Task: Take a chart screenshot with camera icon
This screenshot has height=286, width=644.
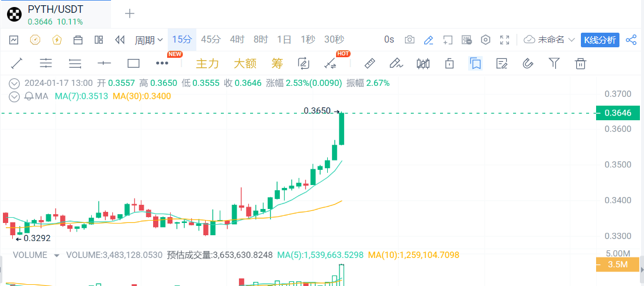Action: coord(410,40)
